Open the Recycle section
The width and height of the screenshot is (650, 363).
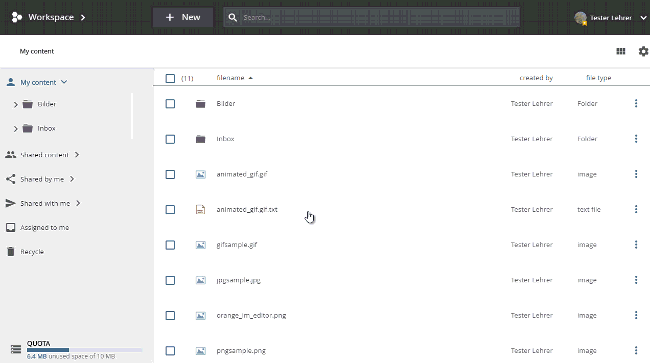(x=32, y=252)
